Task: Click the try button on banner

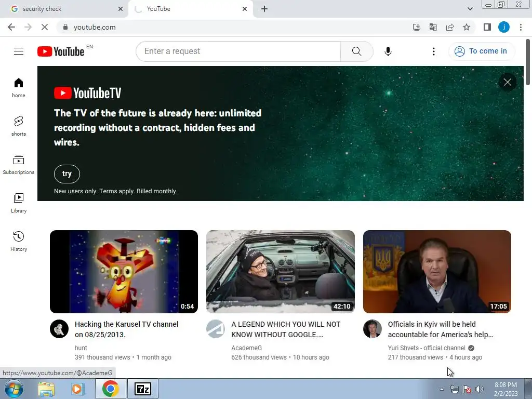Action: point(67,174)
